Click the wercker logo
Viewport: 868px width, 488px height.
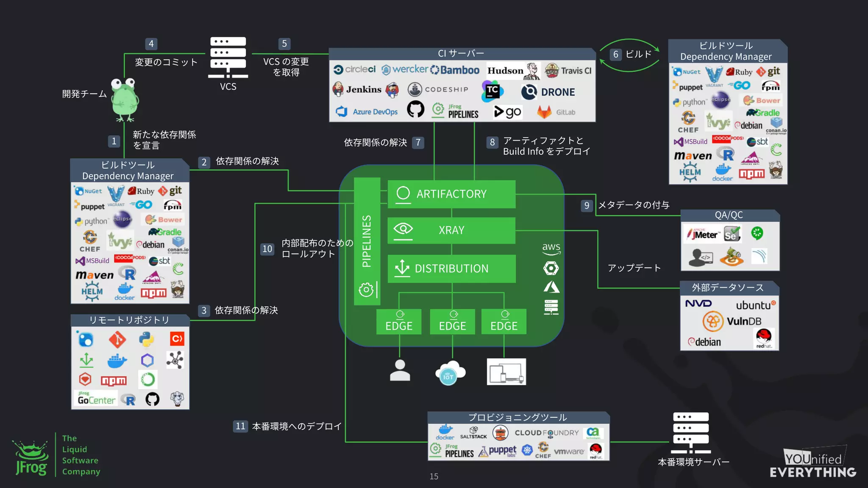405,69
